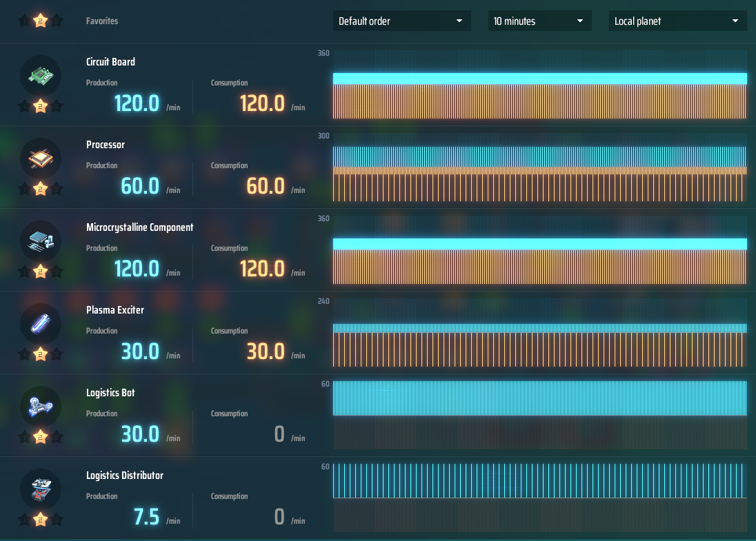Enable star 1 favorite for Processor
This screenshot has width=756, height=541.
pyautogui.click(x=24, y=189)
